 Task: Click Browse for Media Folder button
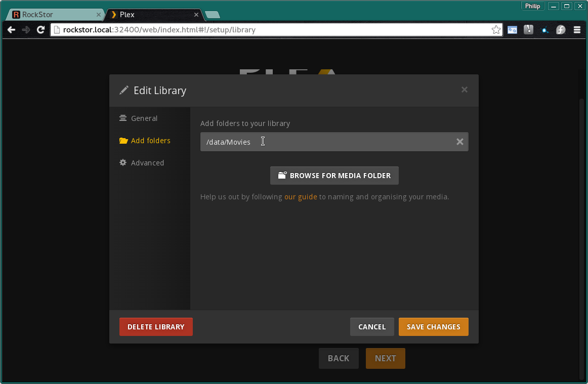[x=334, y=176]
